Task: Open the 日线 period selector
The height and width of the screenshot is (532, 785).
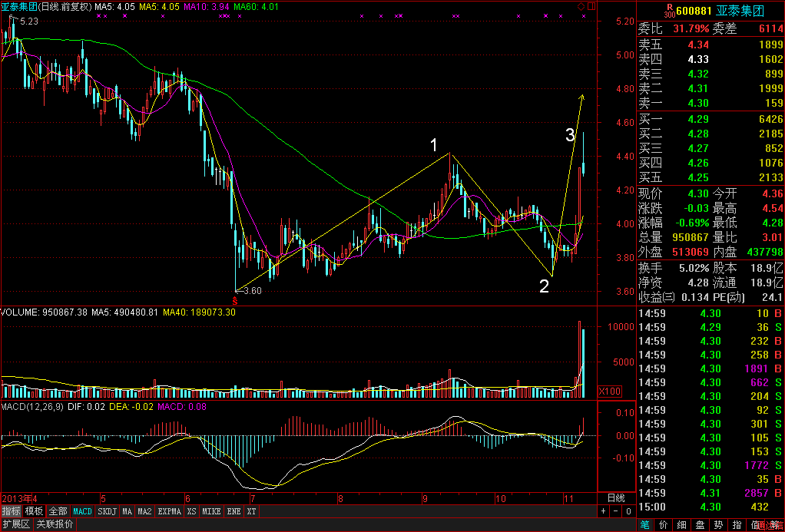Action: [x=616, y=498]
